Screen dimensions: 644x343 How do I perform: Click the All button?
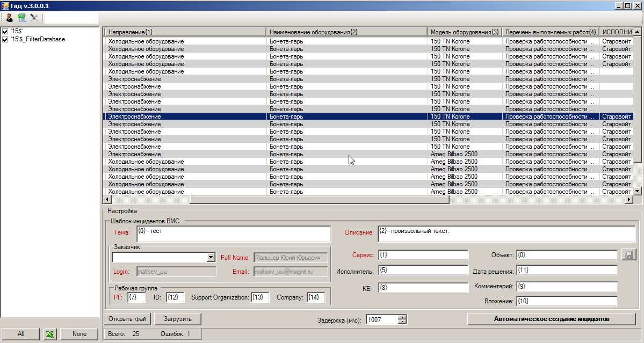(21, 334)
